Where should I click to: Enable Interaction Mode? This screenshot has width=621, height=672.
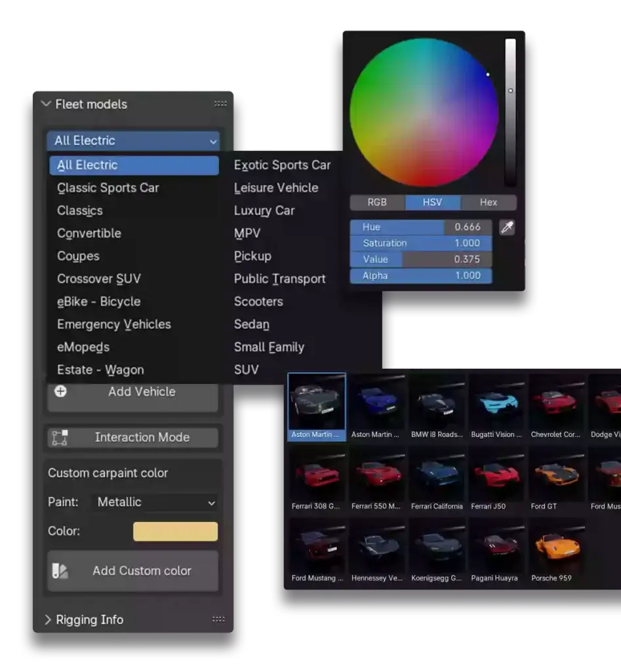[132, 437]
